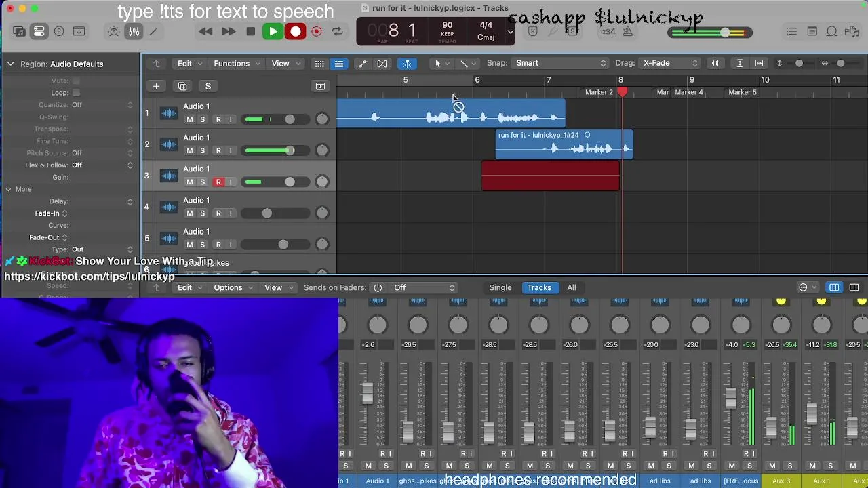868x488 pixels.
Task: Adjust the master volume slider
Action: coord(726,32)
